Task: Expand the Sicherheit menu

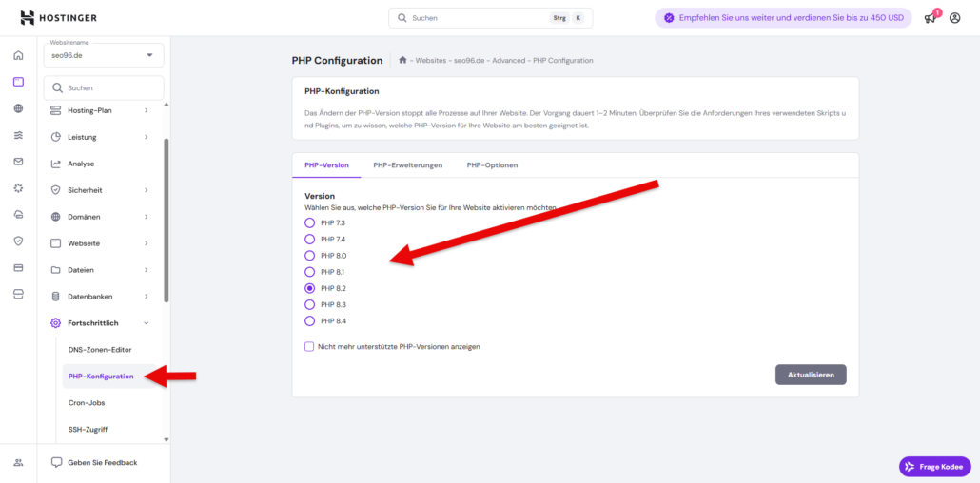Action: [x=100, y=190]
